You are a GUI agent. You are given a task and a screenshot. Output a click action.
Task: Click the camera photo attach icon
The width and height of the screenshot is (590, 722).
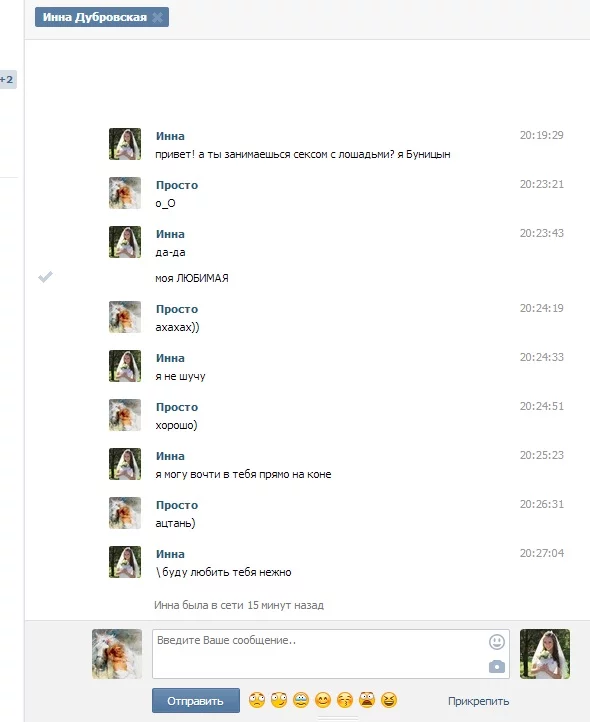click(x=497, y=666)
